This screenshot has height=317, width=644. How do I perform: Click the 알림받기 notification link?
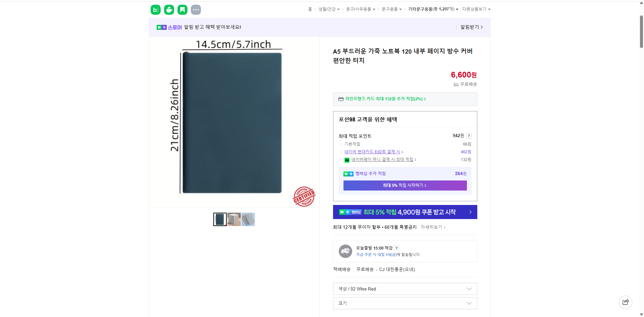470,27
